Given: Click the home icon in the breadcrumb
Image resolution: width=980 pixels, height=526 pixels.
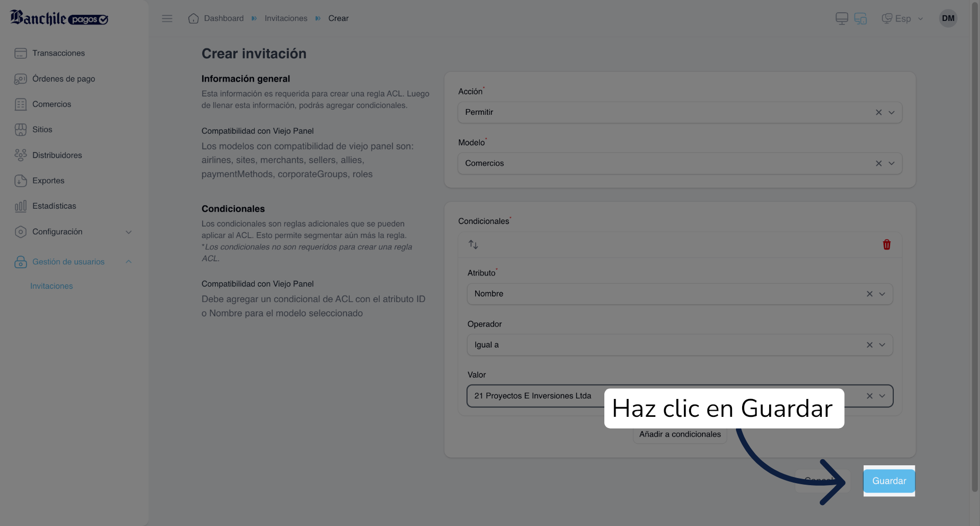Looking at the screenshot, I should (x=193, y=18).
